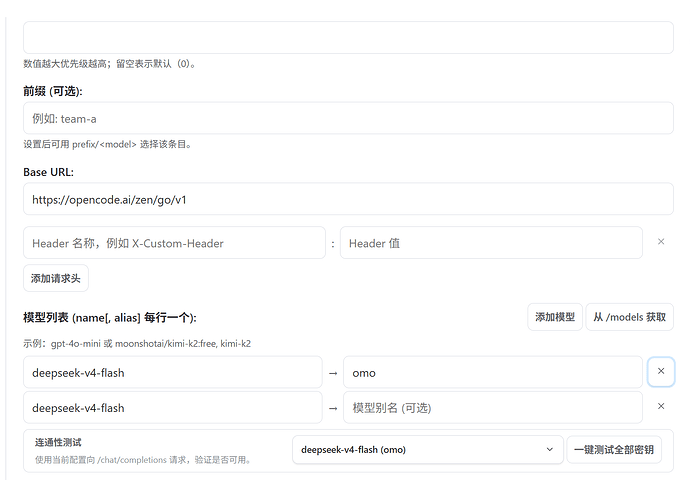Focus the Header 值 input field

click(x=491, y=243)
